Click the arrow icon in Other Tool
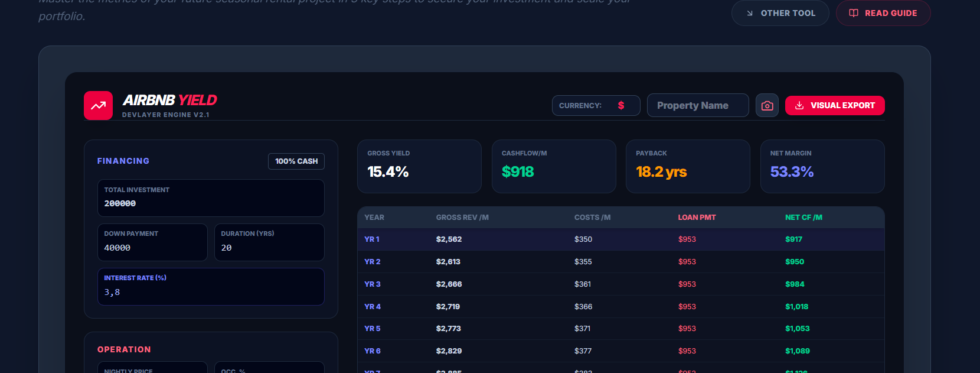The height and width of the screenshot is (373, 980). [x=750, y=13]
